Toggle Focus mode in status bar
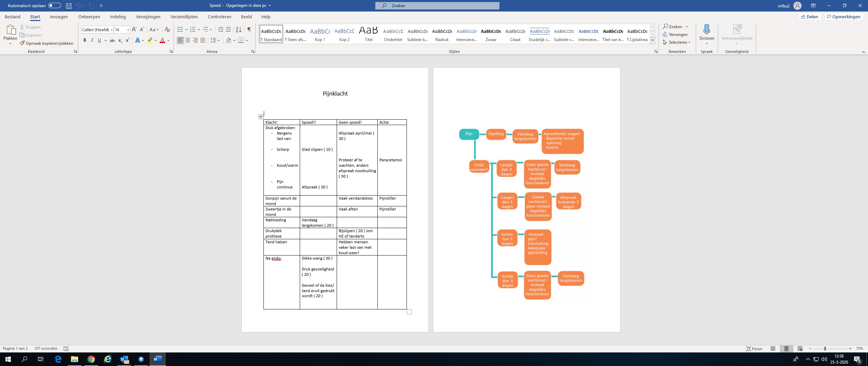Viewport: 868px width, 366px height. click(x=754, y=348)
